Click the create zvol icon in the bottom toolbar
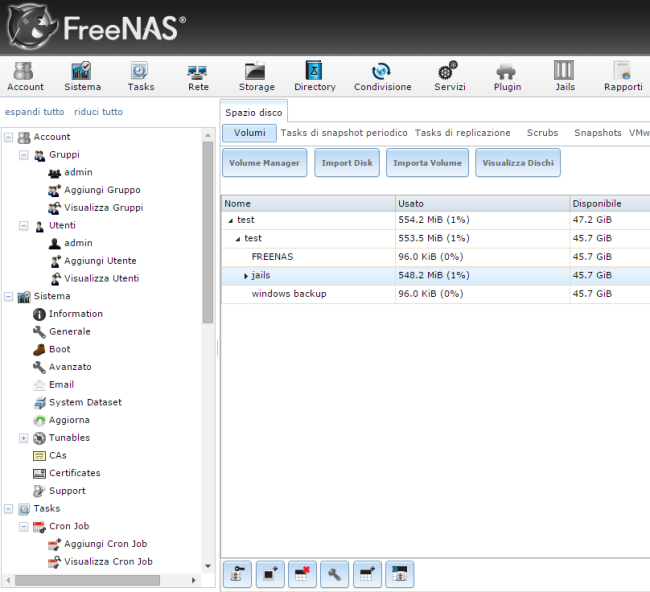 [367, 574]
